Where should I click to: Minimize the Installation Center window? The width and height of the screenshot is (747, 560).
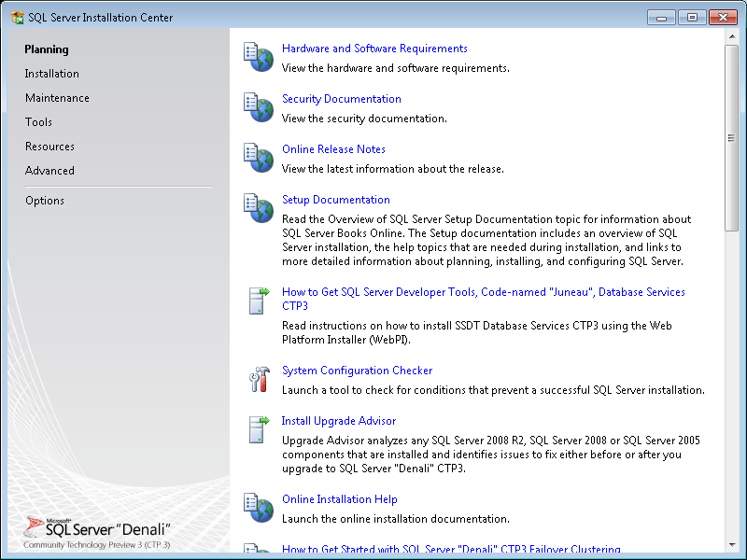(x=661, y=18)
